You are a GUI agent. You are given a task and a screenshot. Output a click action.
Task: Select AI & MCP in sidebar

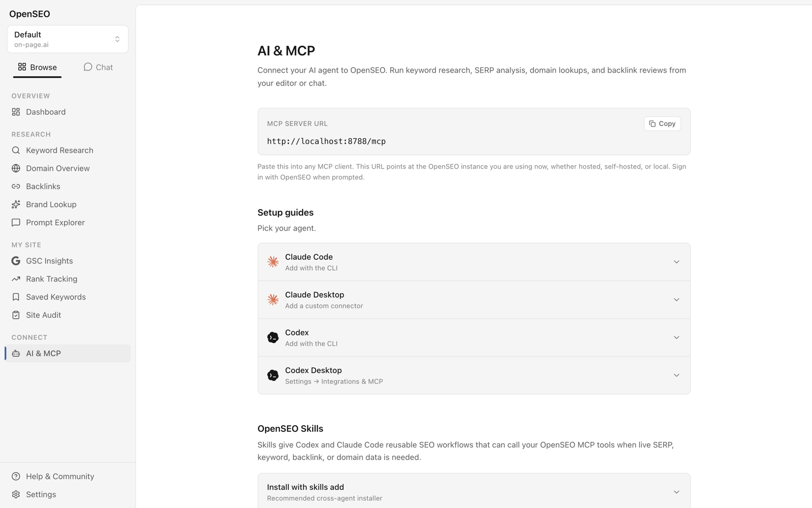click(x=68, y=354)
